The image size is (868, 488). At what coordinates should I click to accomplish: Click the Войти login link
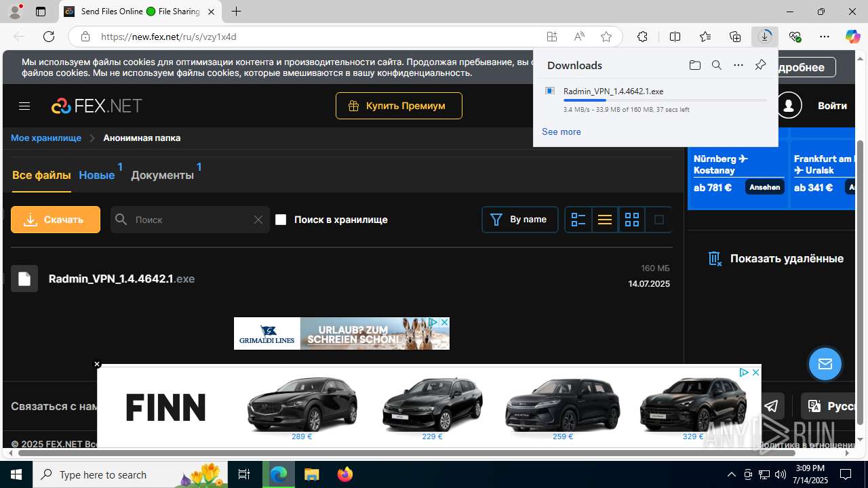point(832,106)
